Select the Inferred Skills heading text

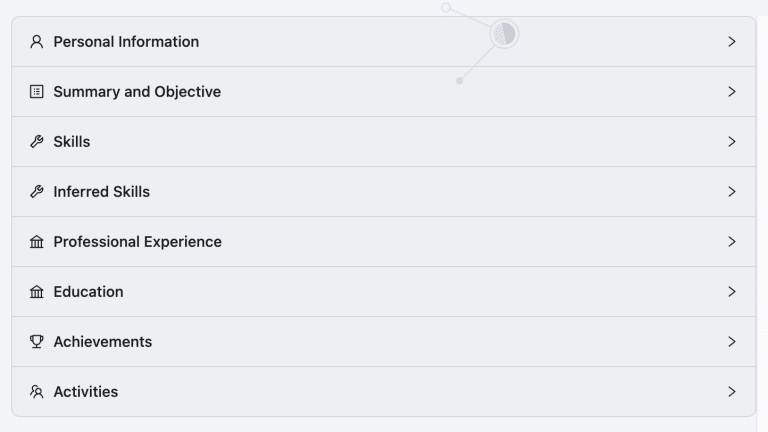pyautogui.click(x=101, y=192)
